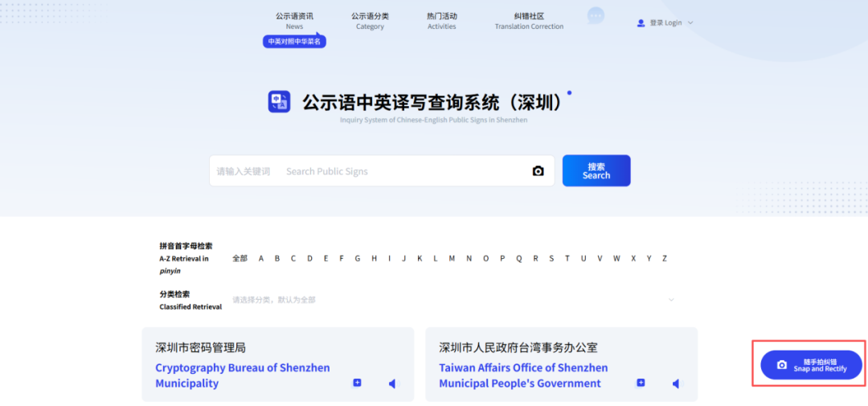Click the Snap and Rectify button
The image size is (868, 406).
tap(811, 365)
